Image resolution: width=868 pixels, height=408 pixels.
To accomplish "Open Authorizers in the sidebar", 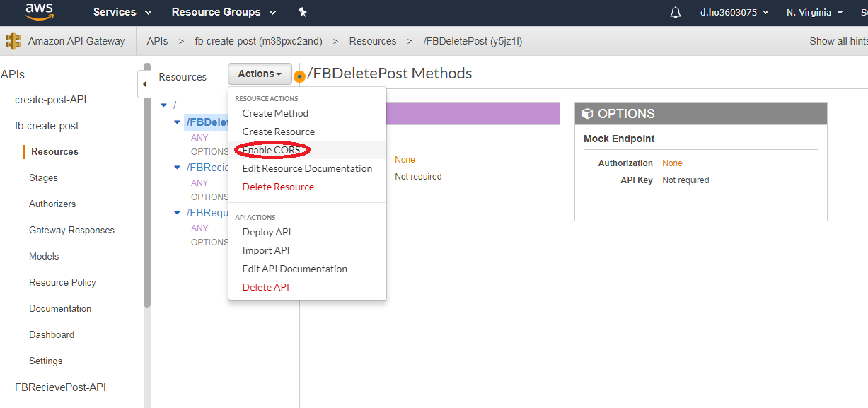I will (52, 204).
